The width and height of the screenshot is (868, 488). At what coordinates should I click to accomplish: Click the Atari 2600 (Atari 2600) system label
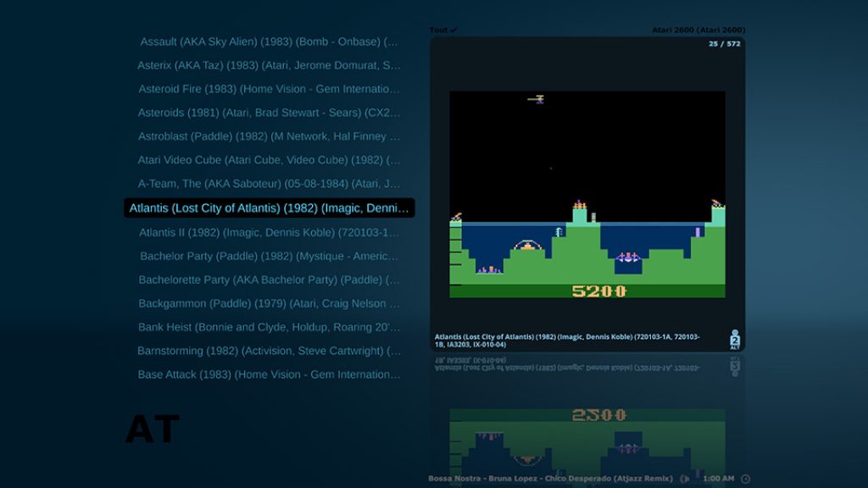pos(698,30)
